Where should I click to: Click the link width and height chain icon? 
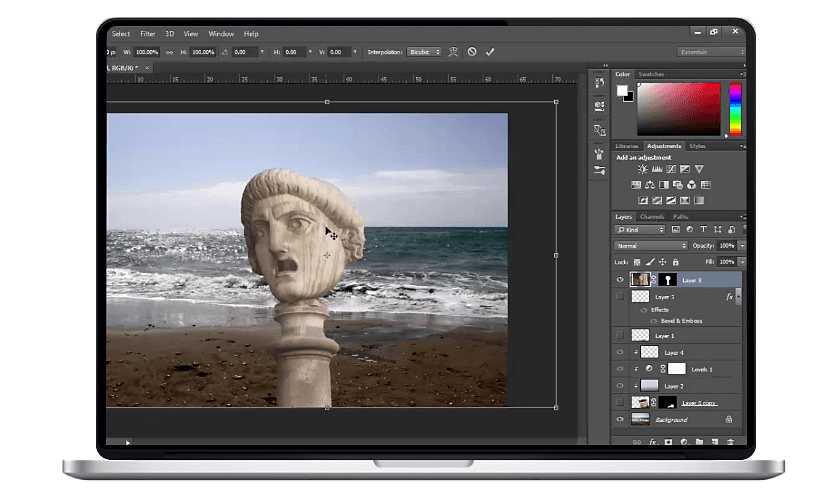(170, 51)
